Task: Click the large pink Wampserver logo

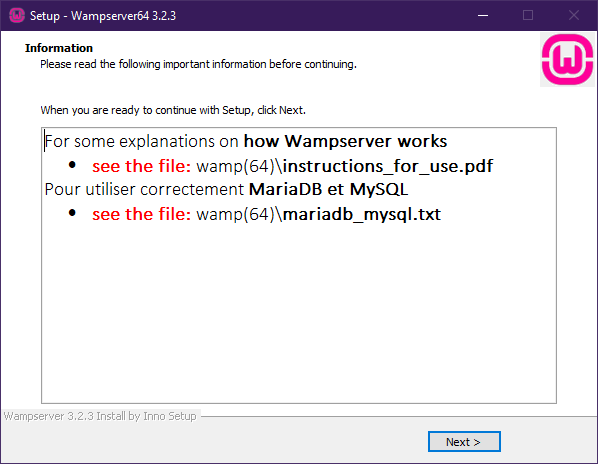Action: 567,59
